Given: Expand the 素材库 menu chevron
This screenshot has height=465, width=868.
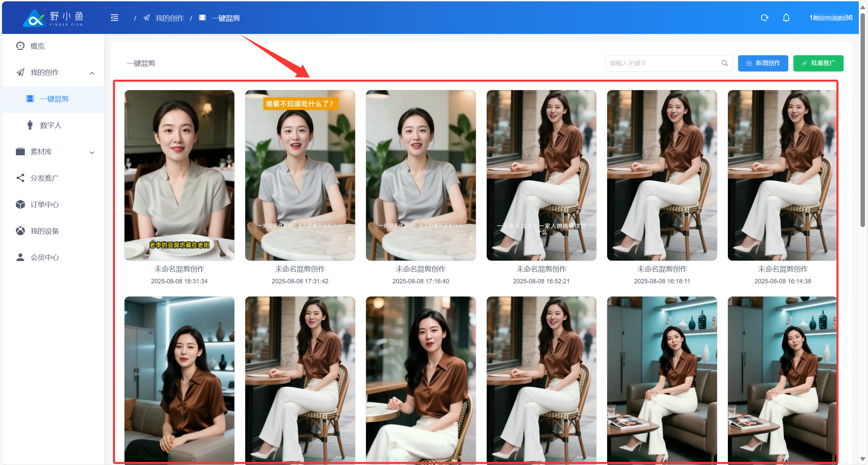Looking at the screenshot, I should (x=92, y=153).
